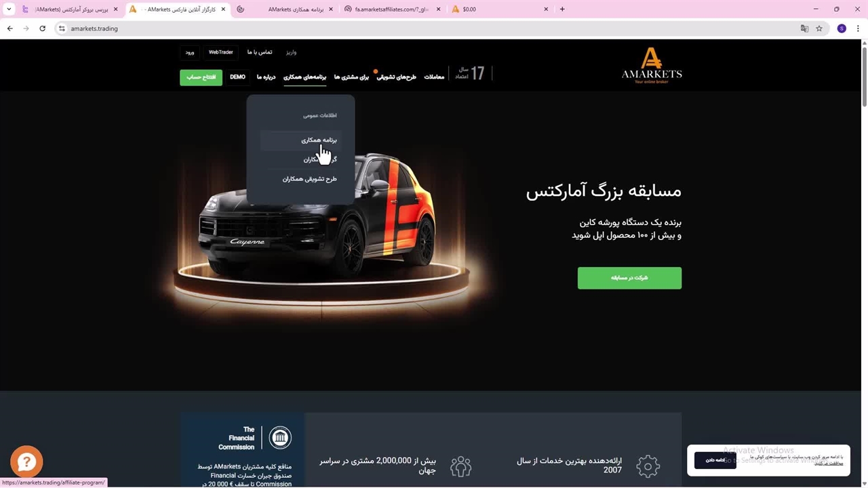Select طرح تشویقی همکاران menu entry
Viewport: 868px width, 488px height.
tap(309, 179)
